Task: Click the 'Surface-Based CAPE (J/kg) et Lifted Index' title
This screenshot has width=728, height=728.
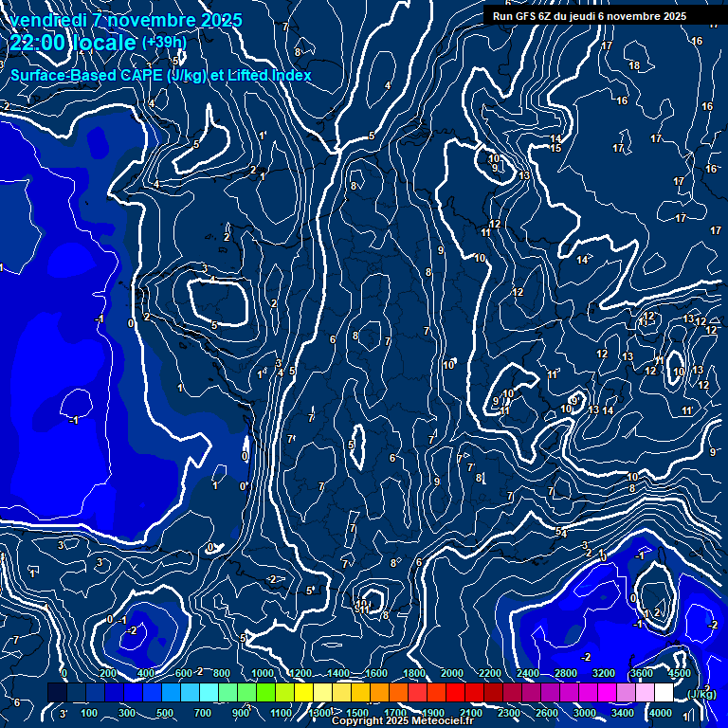Action: pyautogui.click(x=160, y=75)
